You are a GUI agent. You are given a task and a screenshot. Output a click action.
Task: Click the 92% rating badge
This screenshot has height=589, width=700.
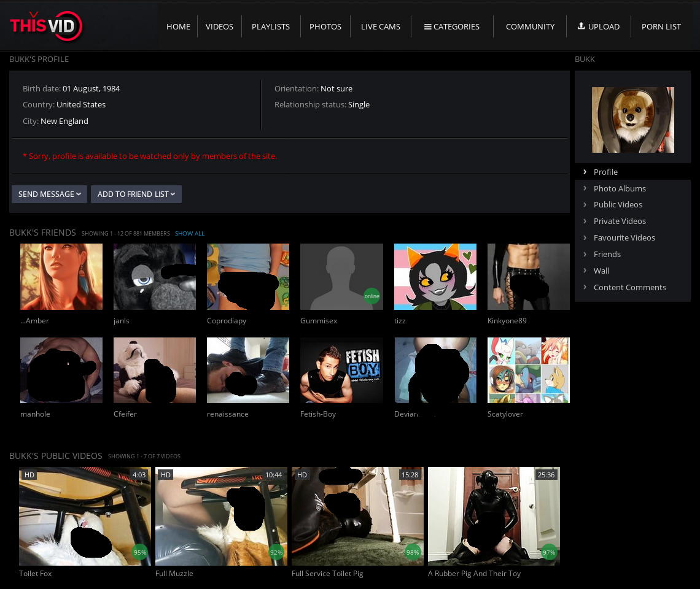(x=276, y=552)
